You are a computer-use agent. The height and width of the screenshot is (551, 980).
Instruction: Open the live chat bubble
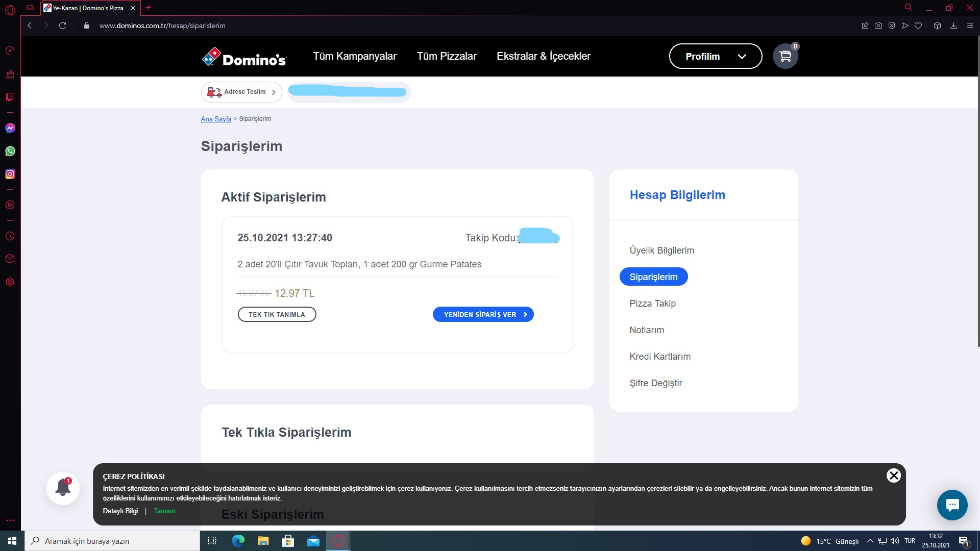(952, 505)
